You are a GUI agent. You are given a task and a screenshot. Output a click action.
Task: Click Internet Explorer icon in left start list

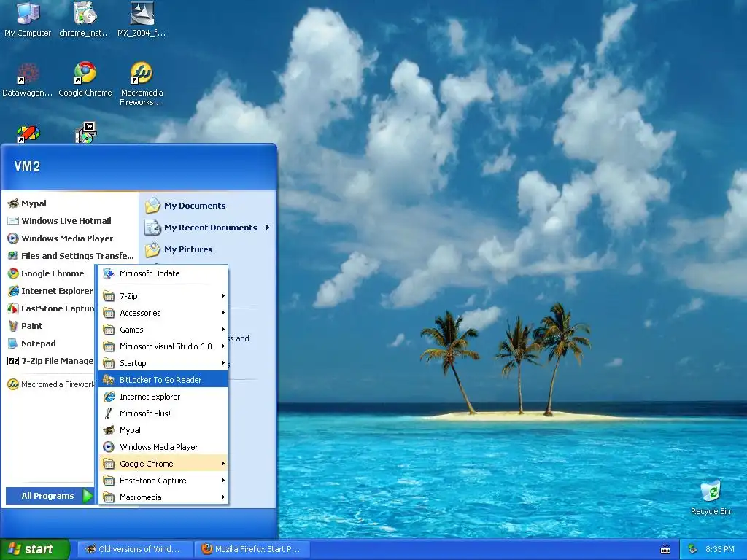pos(13,290)
